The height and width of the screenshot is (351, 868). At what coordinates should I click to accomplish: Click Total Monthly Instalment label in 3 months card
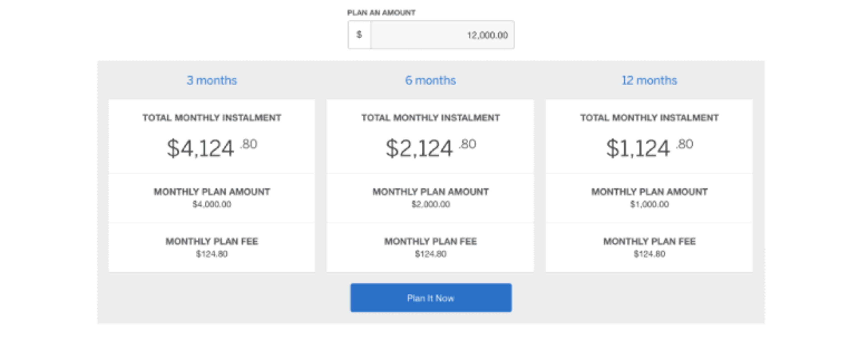point(212,118)
